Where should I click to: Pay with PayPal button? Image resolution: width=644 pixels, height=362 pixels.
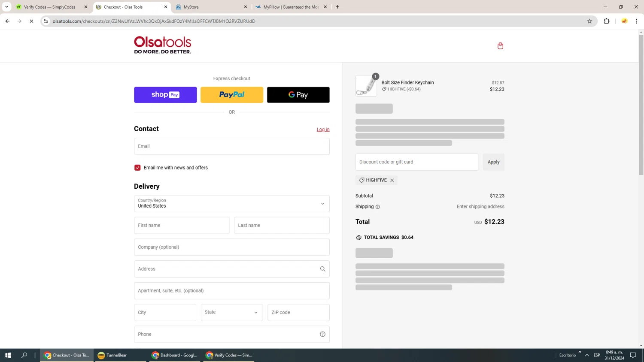232,95
